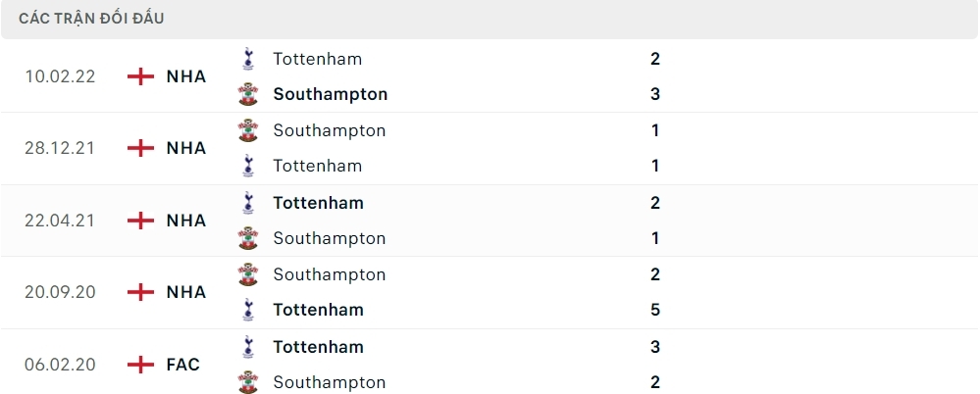Click Tottenham crest in 28.12.21 match
The height and width of the screenshot is (394, 980).
[248, 166]
